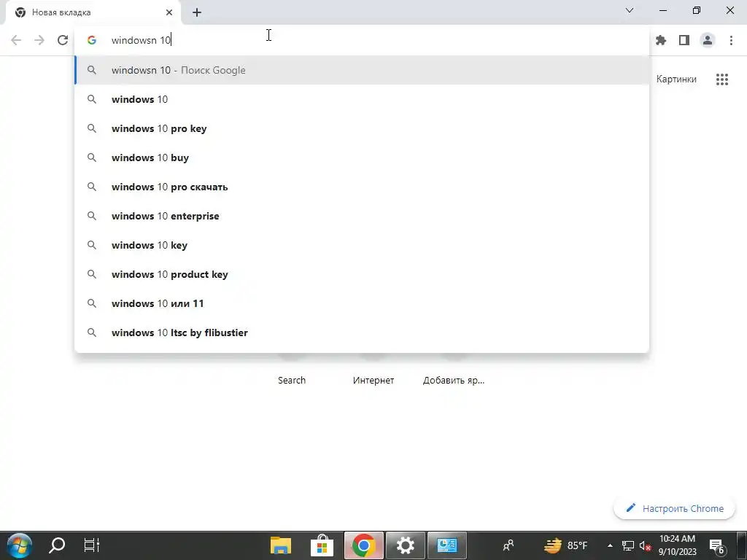747x560 pixels.
Task: Click the Google G icon in omnibox
Action: [x=92, y=40]
